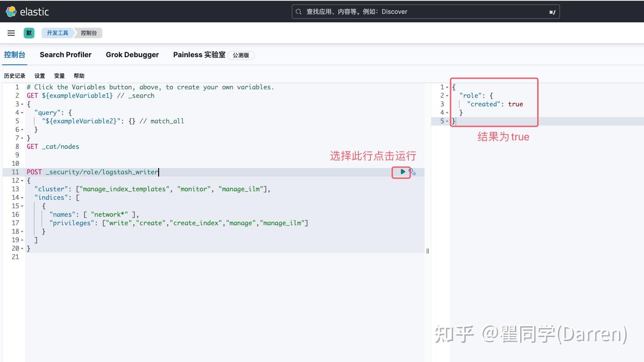The width and height of the screenshot is (644, 362).
Task: Select the "默" space avatar
Action: 29,33
